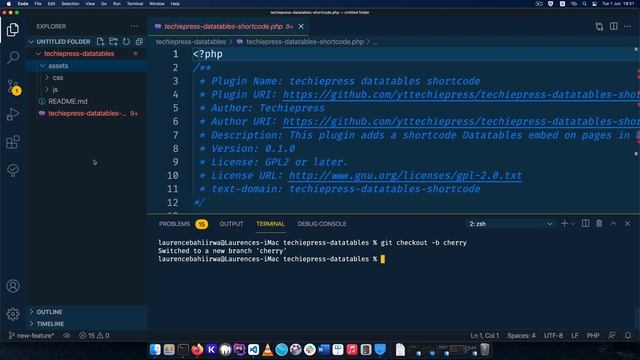Kill the terminal with trash icon
The height and width of the screenshot is (360, 640).
click(599, 223)
